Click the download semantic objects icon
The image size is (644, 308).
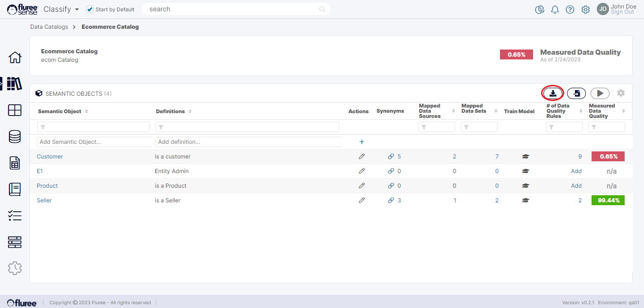click(552, 93)
